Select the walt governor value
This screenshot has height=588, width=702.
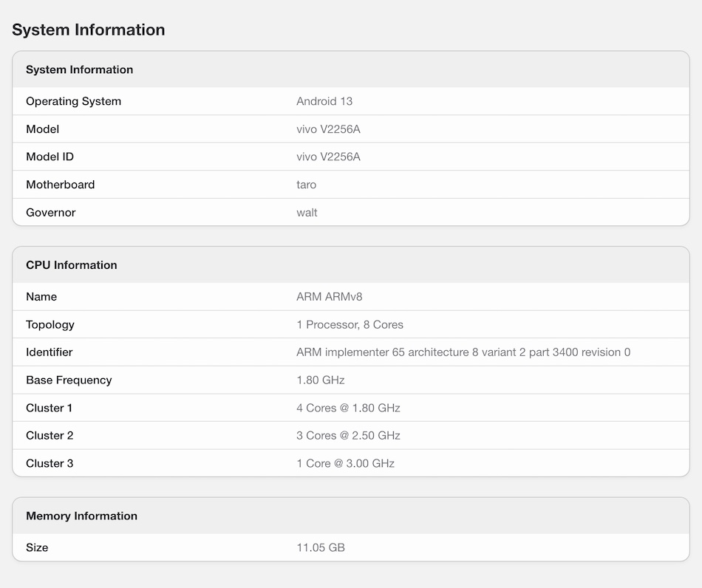coord(307,213)
